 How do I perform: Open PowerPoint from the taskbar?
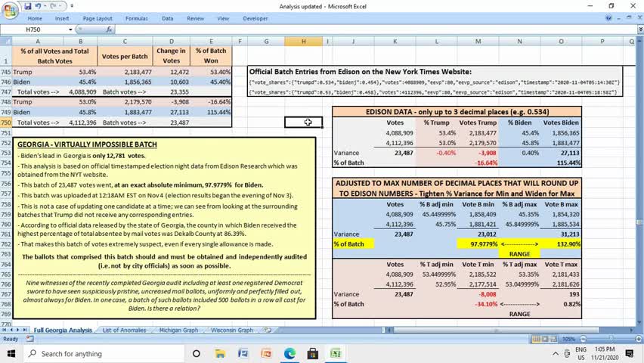(266, 353)
